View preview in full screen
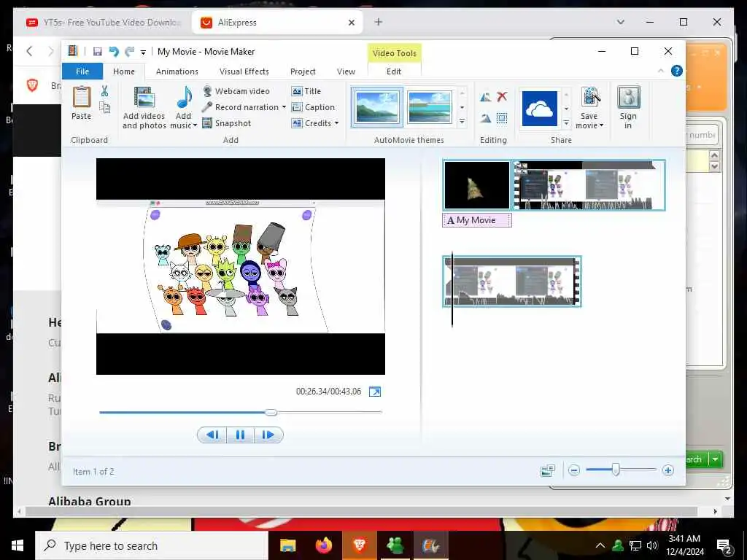The width and height of the screenshot is (747, 560). pyautogui.click(x=375, y=392)
